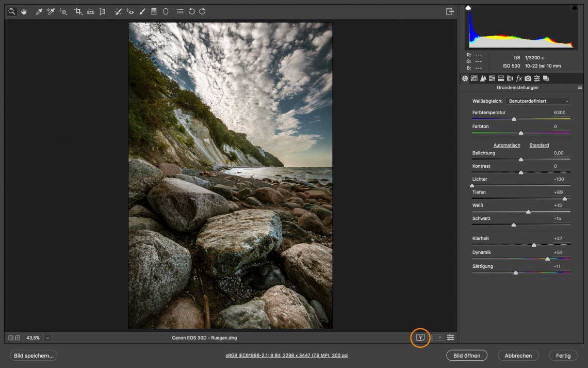Image resolution: width=588 pixels, height=368 pixels.
Task: Click the Bild öffnen button
Action: pos(466,356)
